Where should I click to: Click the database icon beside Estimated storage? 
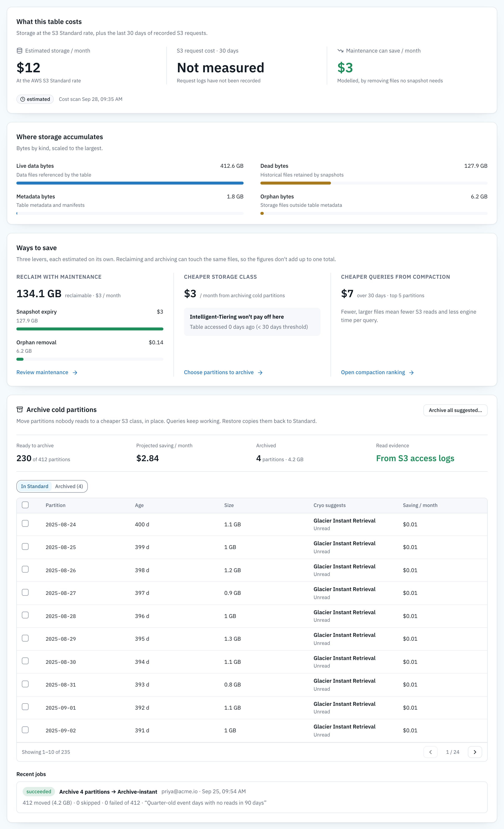coord(20,51)
